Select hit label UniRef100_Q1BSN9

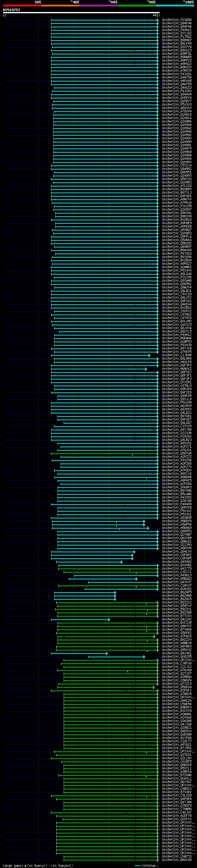[177, 734]
